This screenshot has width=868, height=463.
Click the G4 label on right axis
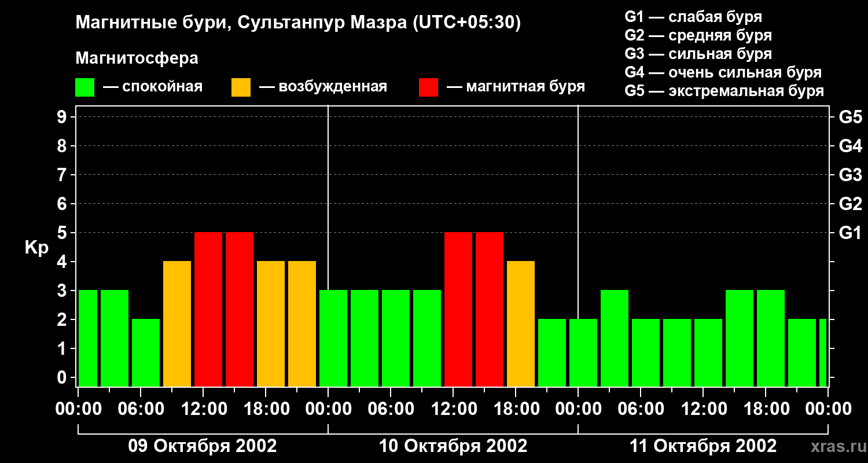851,146
